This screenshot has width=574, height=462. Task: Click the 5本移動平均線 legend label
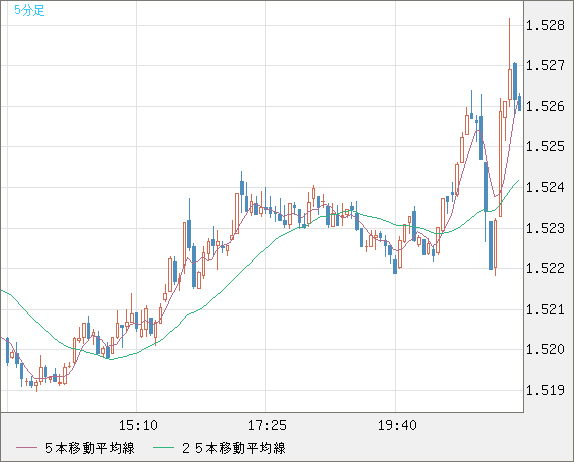tap(90, 448)
